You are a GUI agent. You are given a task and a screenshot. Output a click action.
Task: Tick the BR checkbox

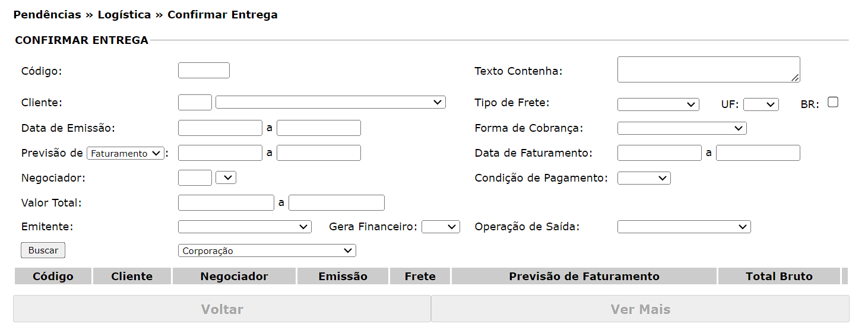click(833, 102)
